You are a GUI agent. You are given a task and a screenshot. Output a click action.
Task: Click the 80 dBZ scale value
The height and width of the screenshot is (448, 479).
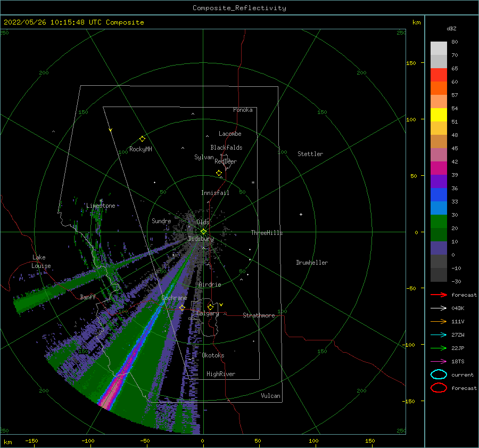(455, 42)
